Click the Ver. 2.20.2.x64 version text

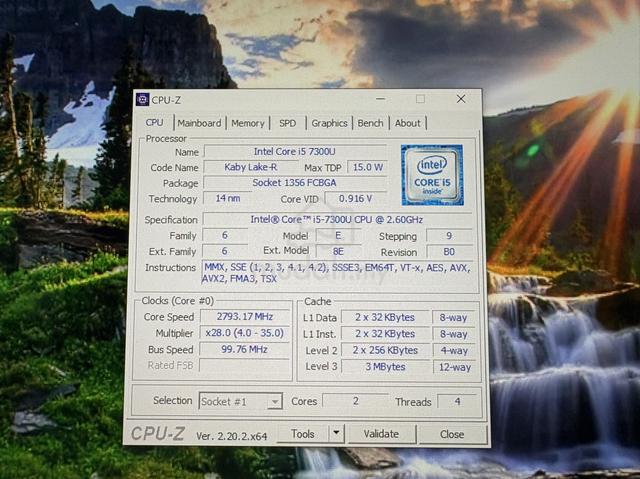point(231,436)
